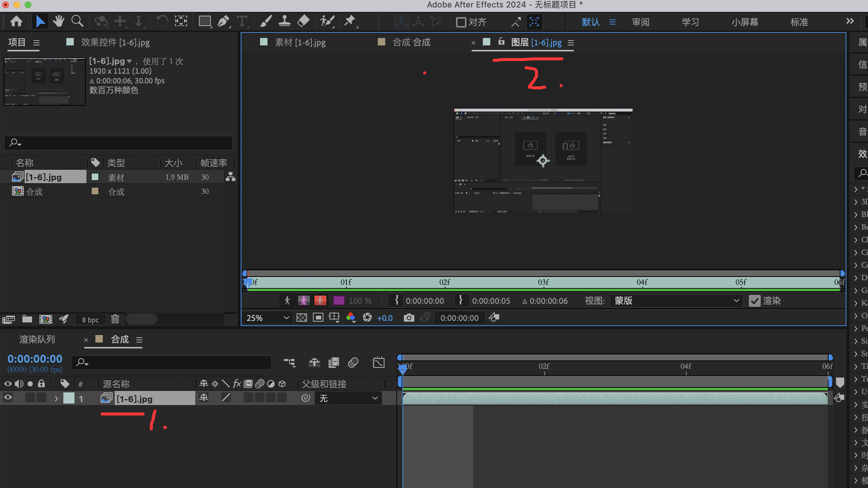Enable the 对齐 snapping checkbox
This screenshot has width=868, height=488.
(x=461, y=22)
